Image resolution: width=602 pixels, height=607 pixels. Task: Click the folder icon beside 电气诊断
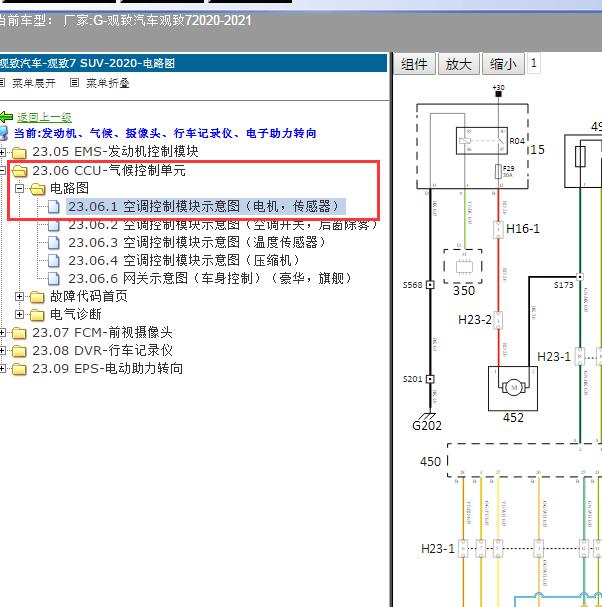click(37, 315)
